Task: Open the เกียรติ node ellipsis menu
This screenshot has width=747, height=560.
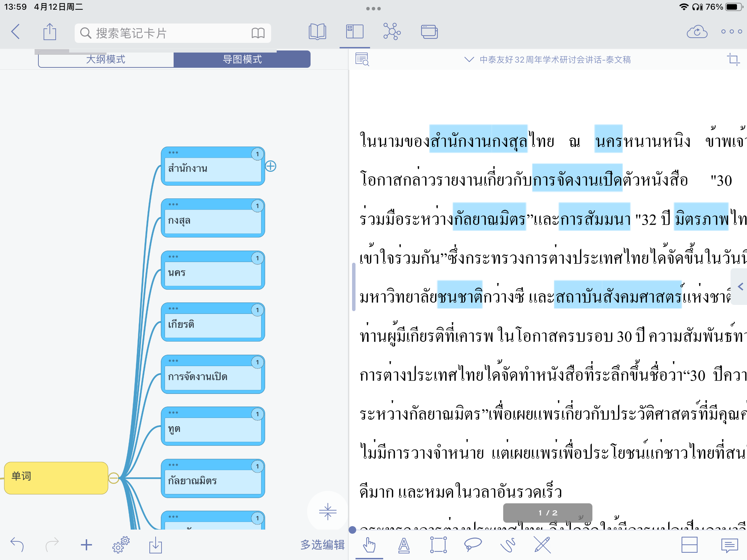Action: click(173, 308)
